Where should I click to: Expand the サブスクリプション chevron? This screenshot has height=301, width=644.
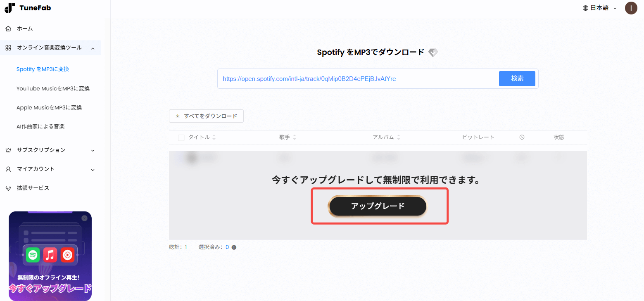click(93, 150)
